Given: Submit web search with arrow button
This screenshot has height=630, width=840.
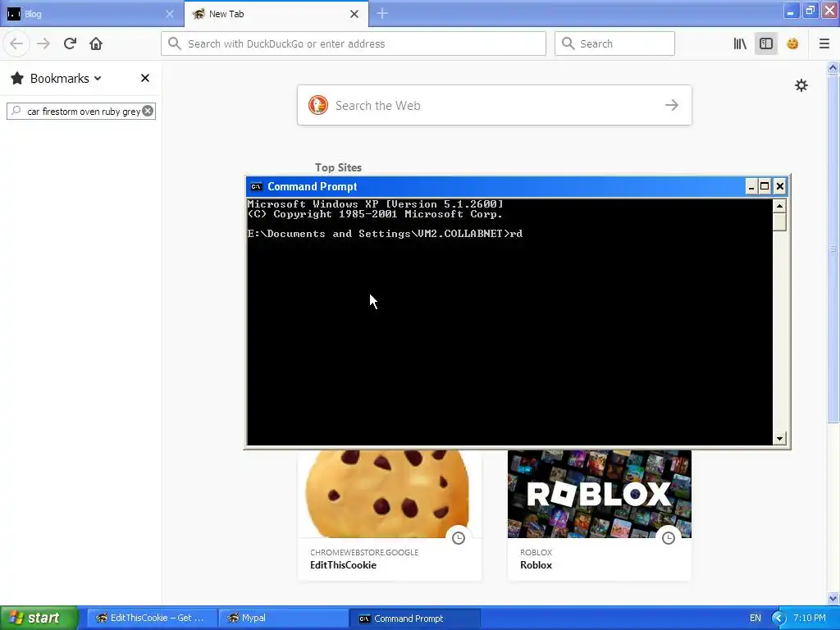Looking at the screenshot, I should point(671,105).
